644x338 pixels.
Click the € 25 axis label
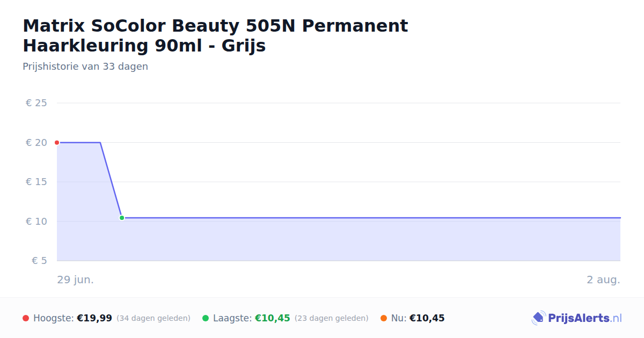[x=36, y=103]
